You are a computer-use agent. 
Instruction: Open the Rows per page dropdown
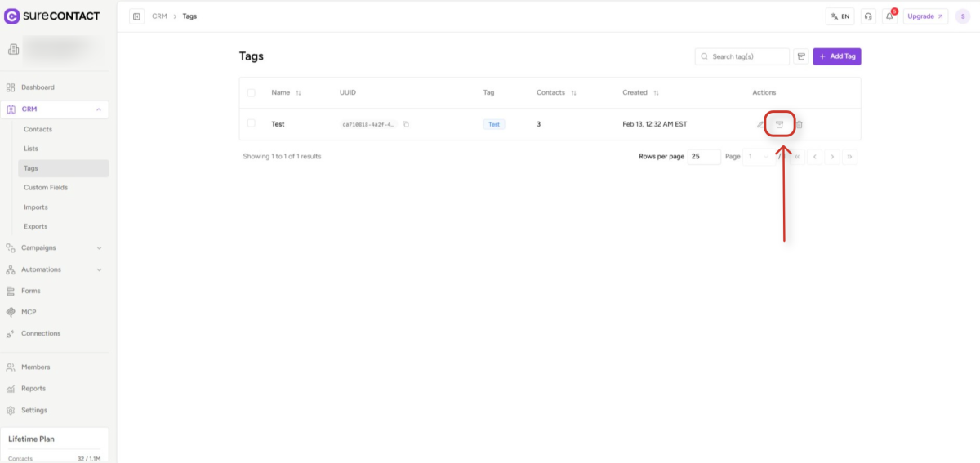pos(704,156)
